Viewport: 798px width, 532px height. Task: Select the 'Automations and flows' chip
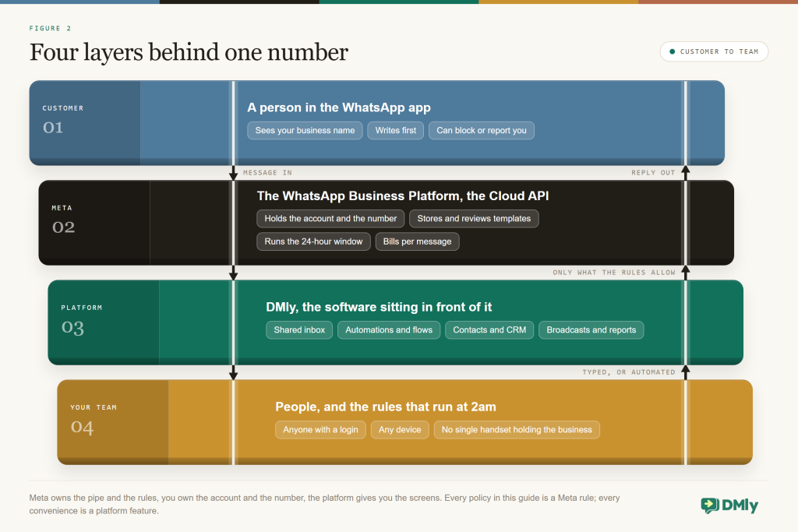coord(389,330)
